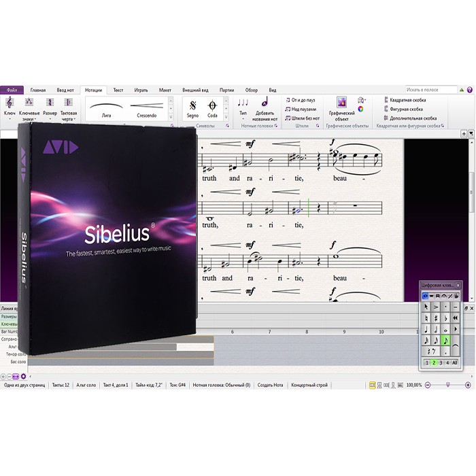Click Над паузами beaming option
This screenshot has height=476, width=476.
pos(301,109)
